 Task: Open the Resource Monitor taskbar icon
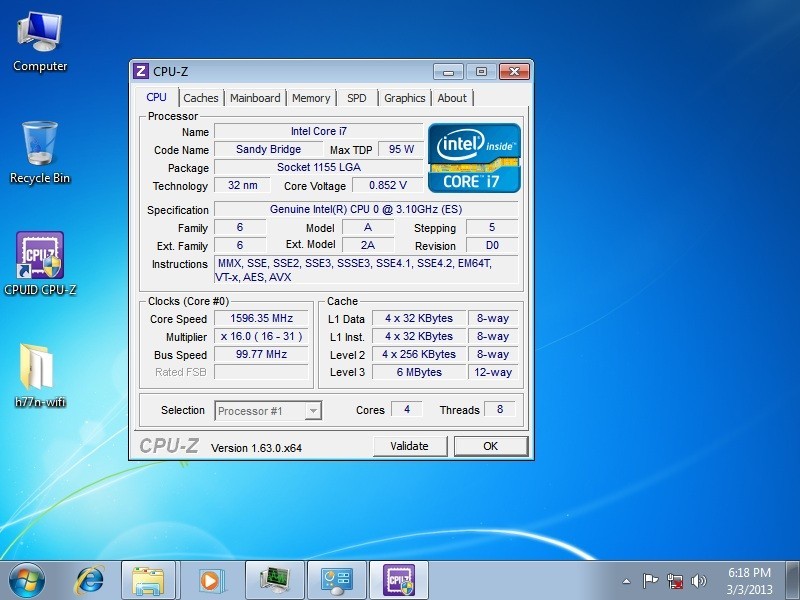click(x=274, y=579)
